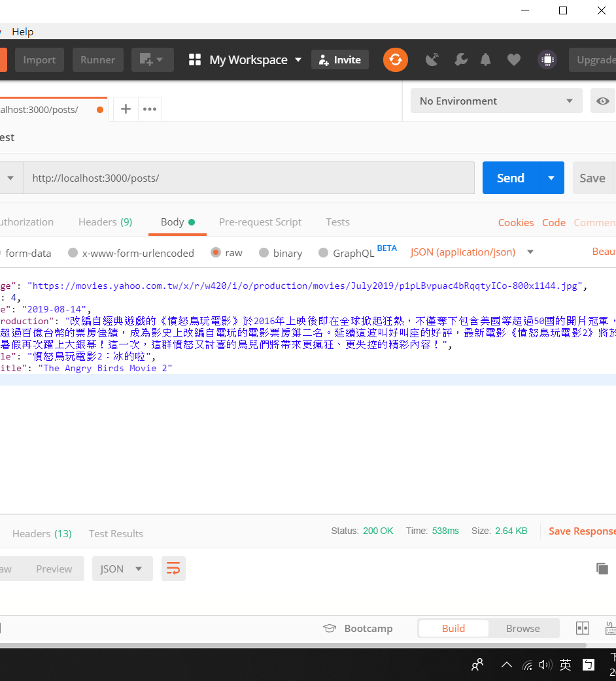Open the Send button dropdown arrow
The width and height of the screenshot is (616, 681).
click(551, 178)
